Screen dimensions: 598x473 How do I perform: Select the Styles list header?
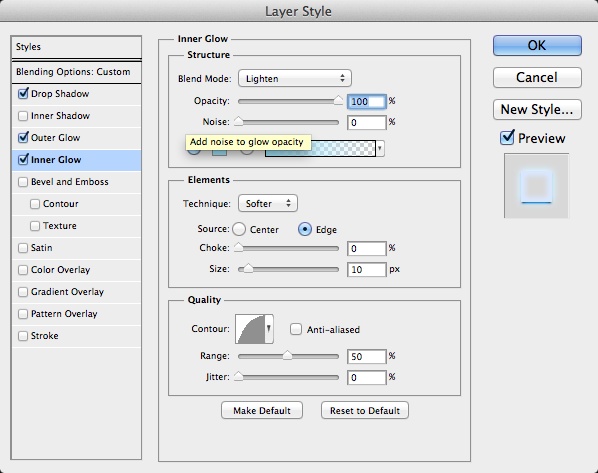pos(77,47)
